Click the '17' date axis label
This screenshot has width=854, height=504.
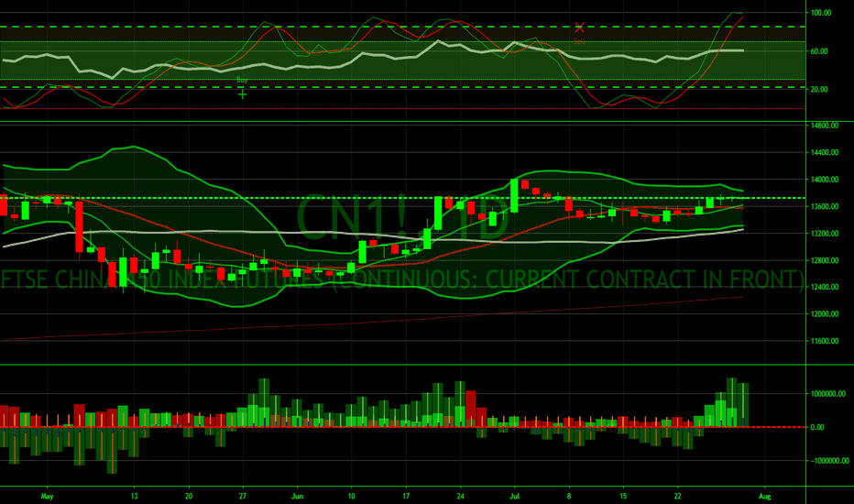(x=406, y=497)
